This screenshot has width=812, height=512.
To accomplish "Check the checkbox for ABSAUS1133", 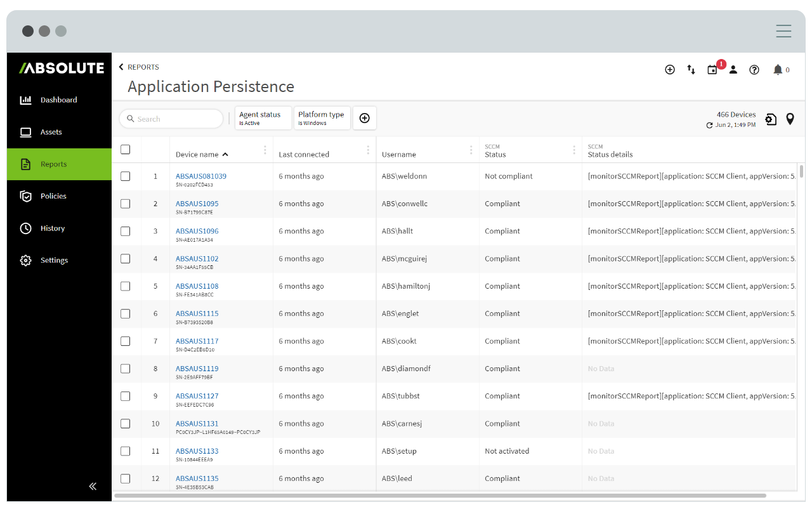I will pyautogui.click(x=125, y=451).
